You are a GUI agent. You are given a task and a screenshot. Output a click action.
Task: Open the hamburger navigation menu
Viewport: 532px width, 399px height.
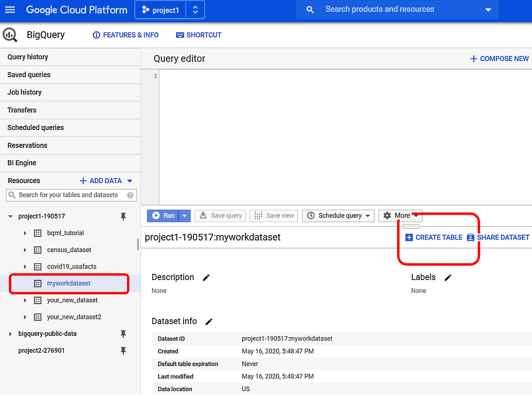click(10, 9)
